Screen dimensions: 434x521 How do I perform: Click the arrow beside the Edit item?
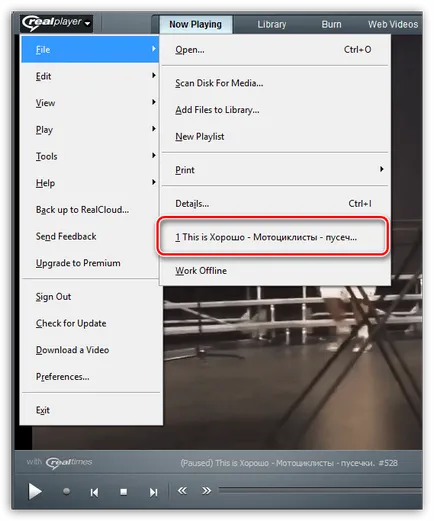154,75
